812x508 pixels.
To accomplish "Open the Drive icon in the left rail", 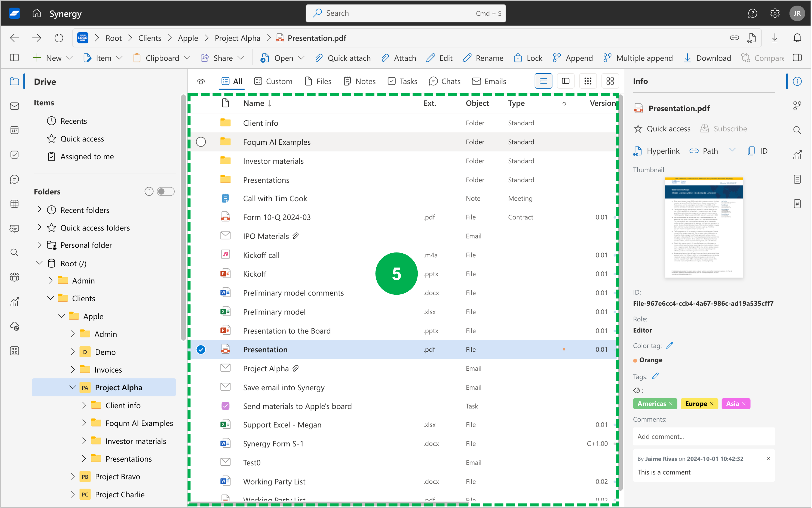I will click(x=15, y=81).
